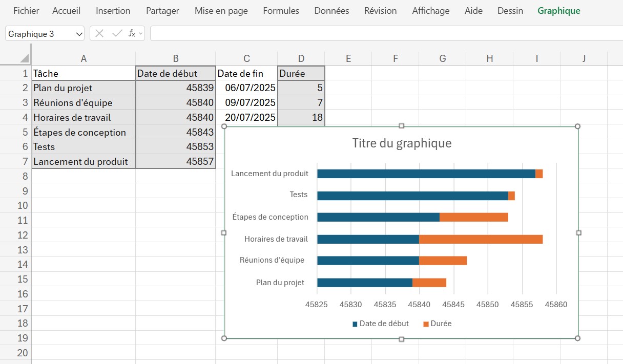Screen dimensions: 623x364
Task: Click the chart title Titre du graphique
Action: point(402,143)
